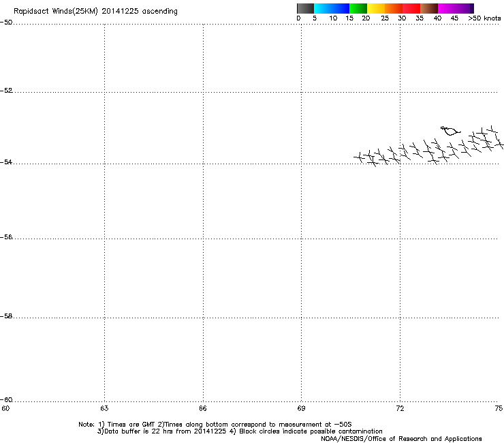Click the longitude label 69
The image size is (504, 443).
coord(301,408)
